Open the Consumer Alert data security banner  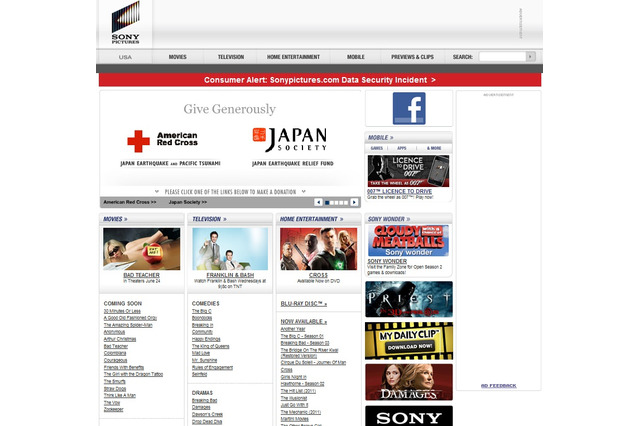pyautogui.click(x=320, y=80)
